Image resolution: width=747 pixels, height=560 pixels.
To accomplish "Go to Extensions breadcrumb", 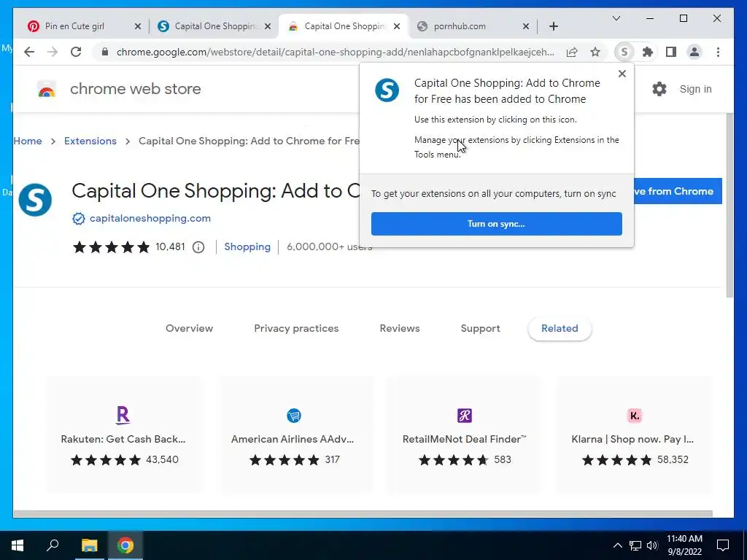I will click(x=90, y=141).
